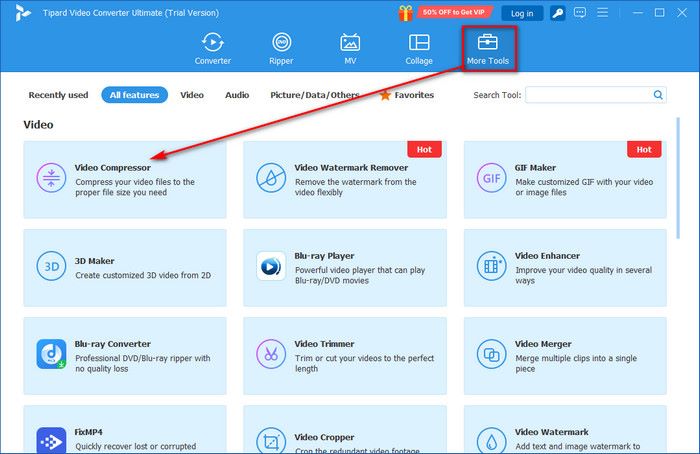Click the vertical scrollbar thumb

click(678, 178)
